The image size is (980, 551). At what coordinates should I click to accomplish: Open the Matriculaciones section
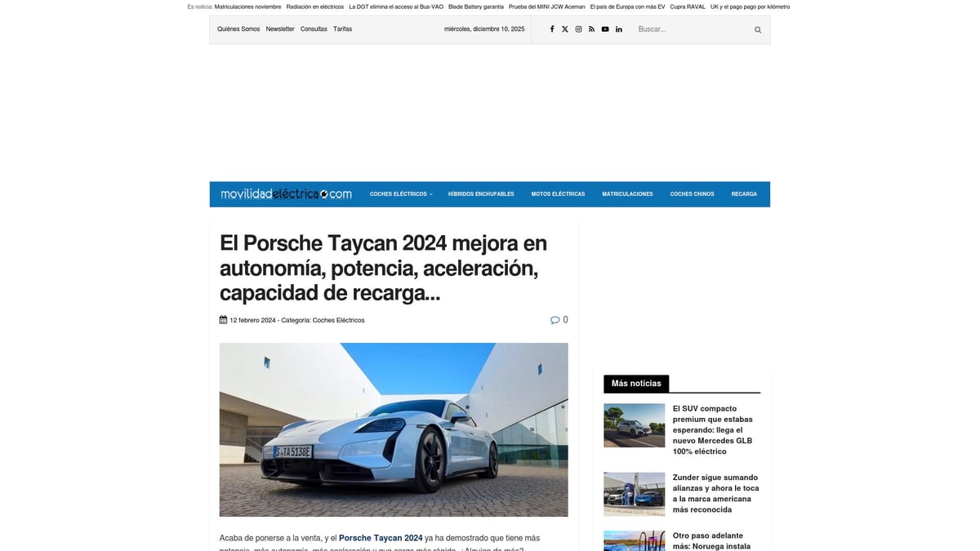click(627, 194)
